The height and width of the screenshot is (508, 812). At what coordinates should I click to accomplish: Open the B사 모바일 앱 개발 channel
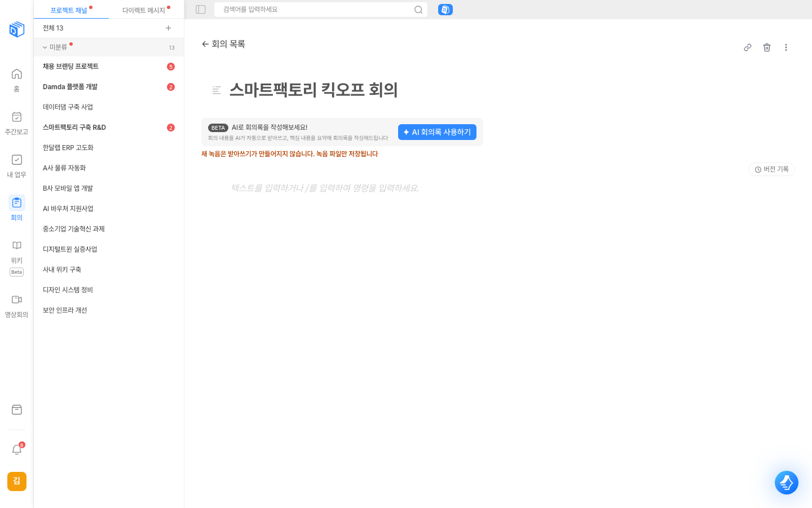(x=109, y=189)
